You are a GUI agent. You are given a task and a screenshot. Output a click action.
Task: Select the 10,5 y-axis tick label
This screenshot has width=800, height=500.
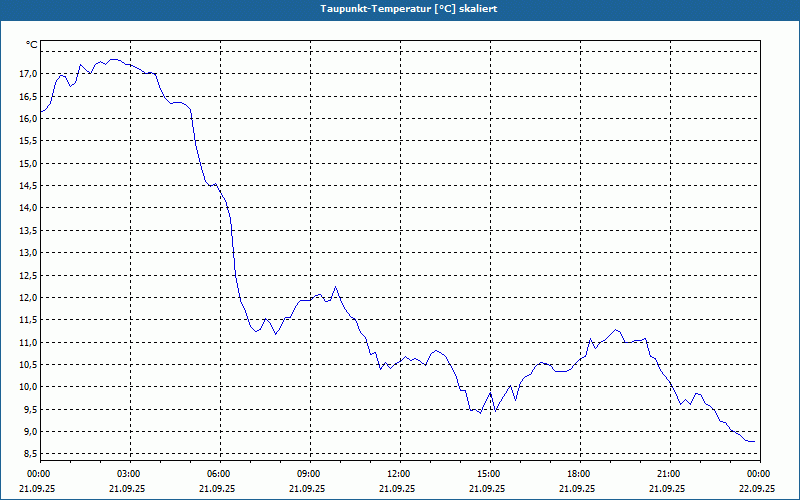point(28,365)
